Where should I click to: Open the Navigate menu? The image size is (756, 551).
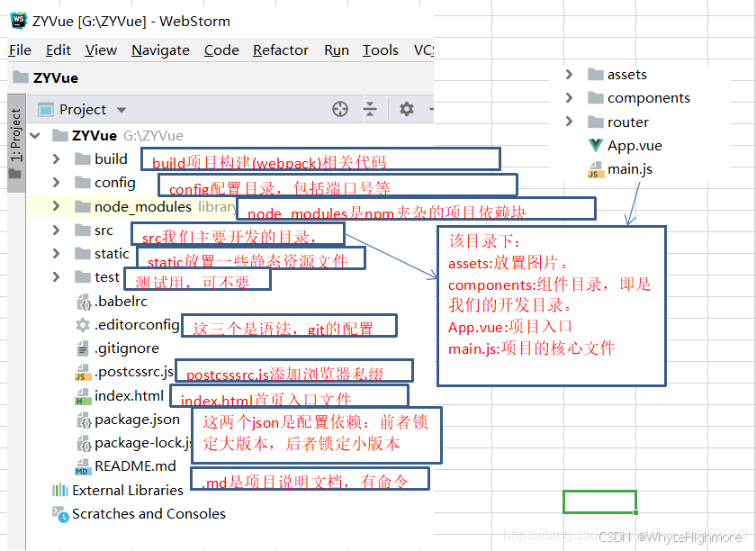pyautogui.click(x=160, y=50)
